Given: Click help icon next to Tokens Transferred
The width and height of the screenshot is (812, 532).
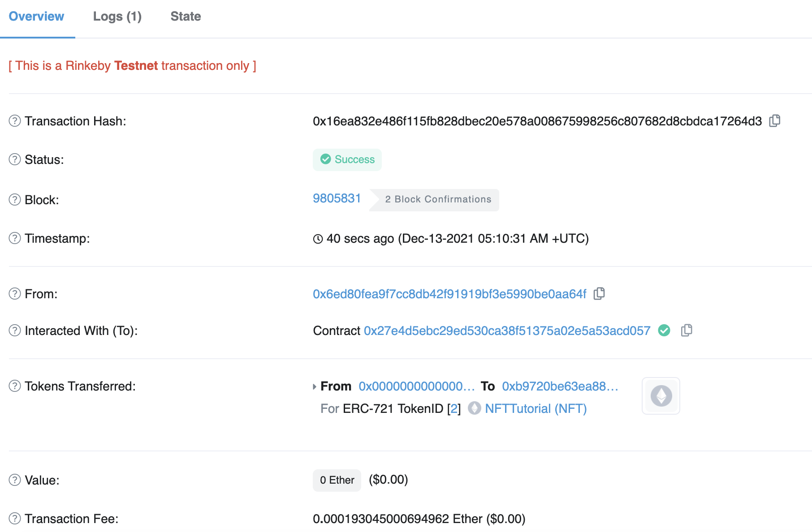Looking at the screenshot, I should [x=15, y=386].
